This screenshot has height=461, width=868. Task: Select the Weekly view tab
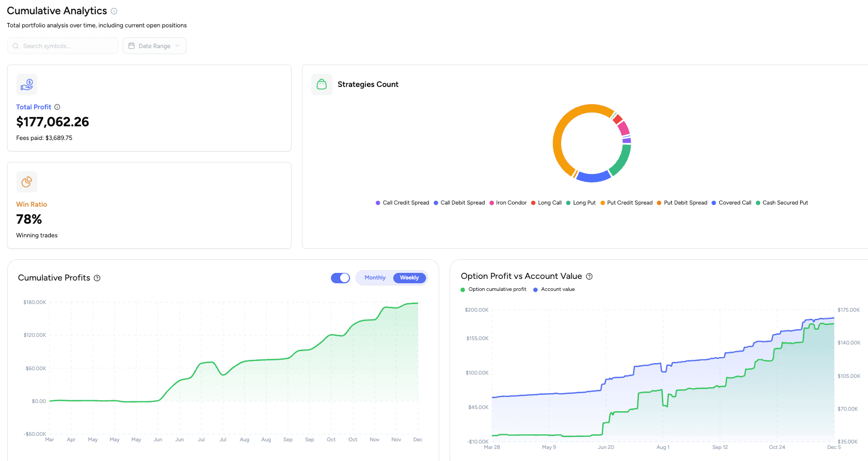[409, 278]
